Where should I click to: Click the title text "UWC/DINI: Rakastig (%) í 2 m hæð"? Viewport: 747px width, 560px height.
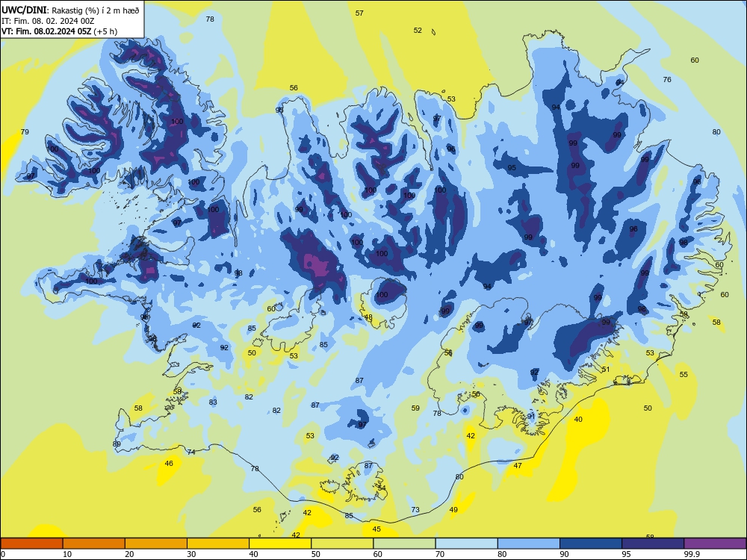click(70, 10)
